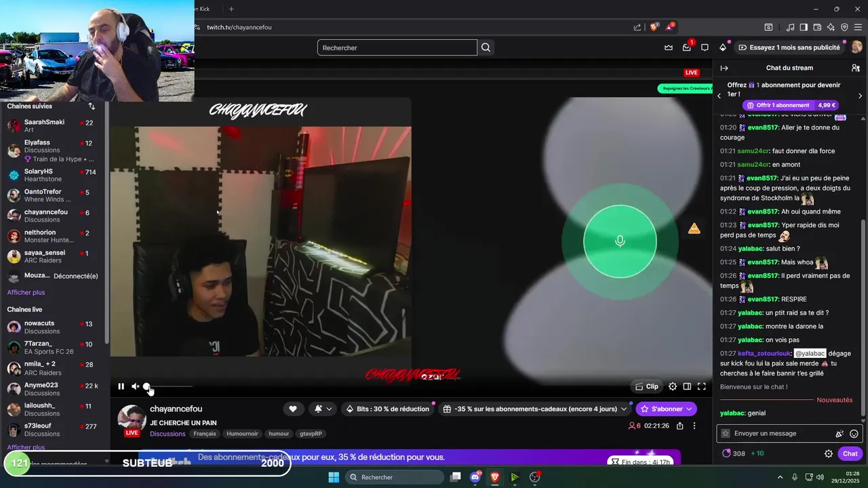The image size is (868, 488).
Task: Open the chat community users icon
Action: tap(856, 68)
